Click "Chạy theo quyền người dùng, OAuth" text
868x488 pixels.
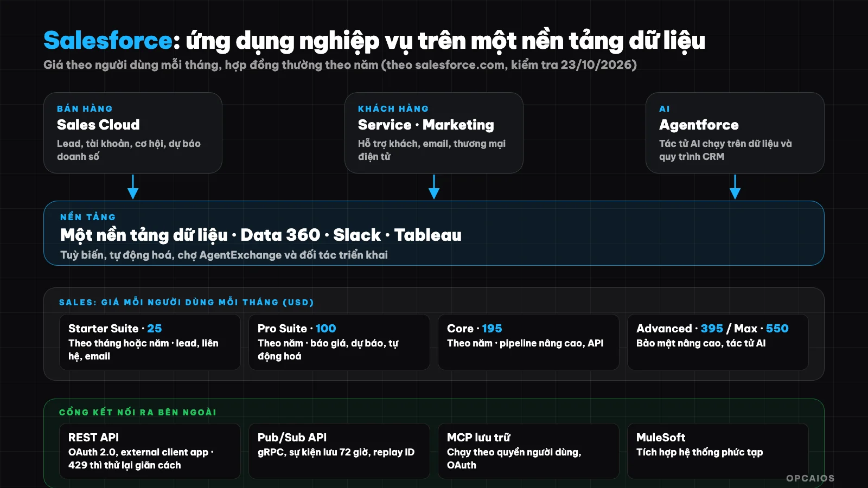tap(514, 459)
